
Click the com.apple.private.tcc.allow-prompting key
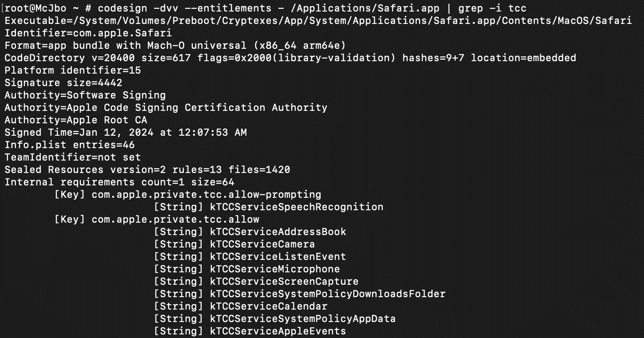click(x=206, y=195)
